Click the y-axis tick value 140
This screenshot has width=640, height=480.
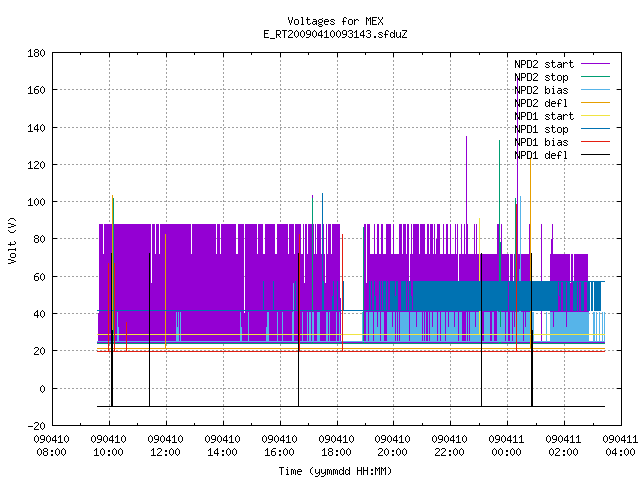(x=36, y=128)
